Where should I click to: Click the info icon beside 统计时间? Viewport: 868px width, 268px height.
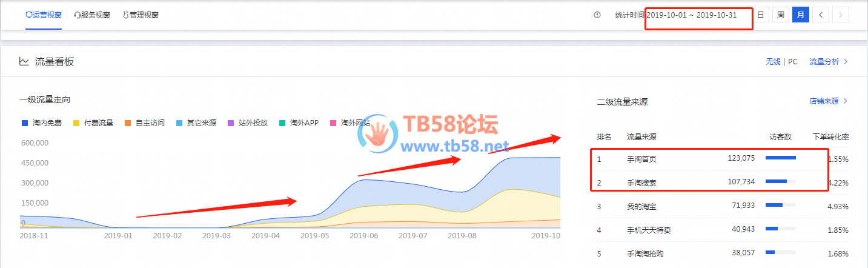pos(597,15)
